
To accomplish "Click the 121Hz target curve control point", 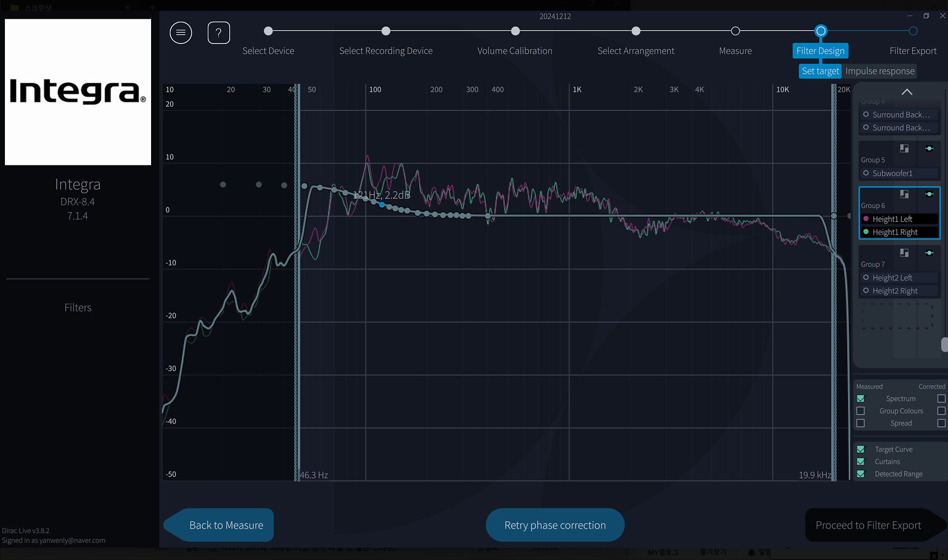I will pos(382,204).
